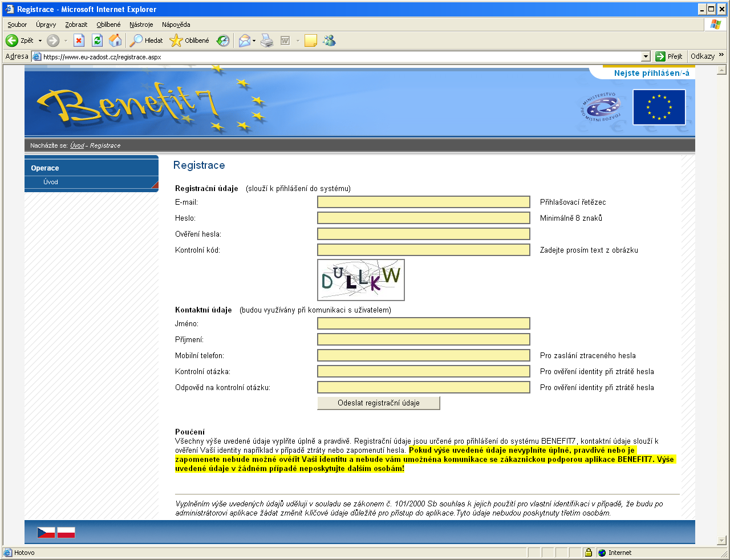
Task: Click Přejít go button
Action: (x=669, y=56)
